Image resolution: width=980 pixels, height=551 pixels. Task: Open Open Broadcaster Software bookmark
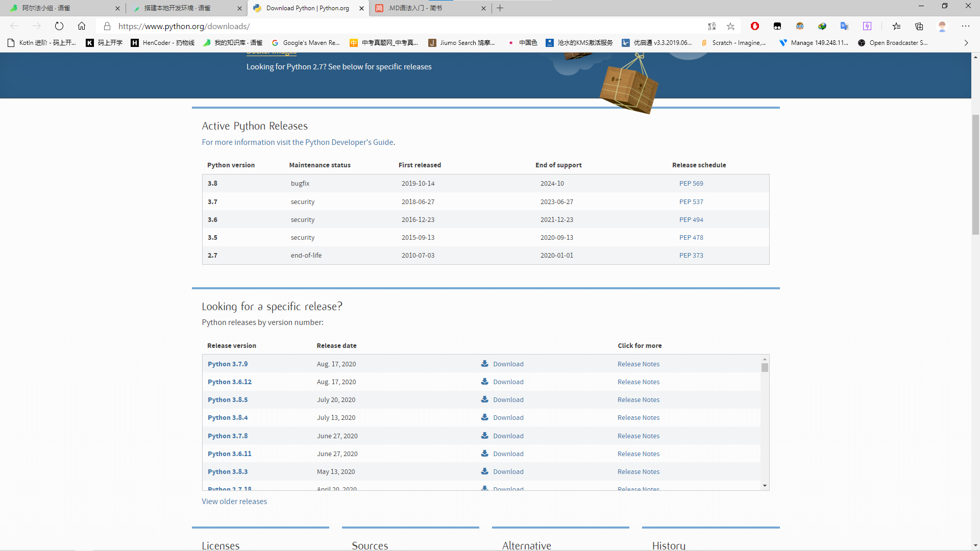pos(893,43)
